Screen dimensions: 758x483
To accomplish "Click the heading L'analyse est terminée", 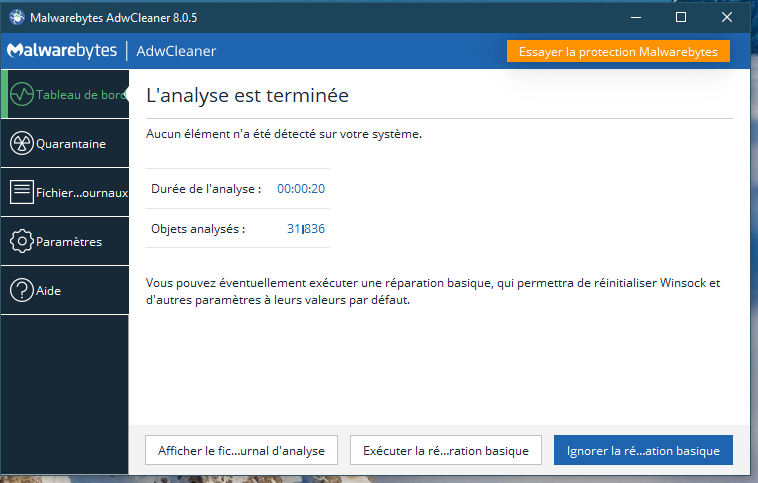I will click(247, 95).
